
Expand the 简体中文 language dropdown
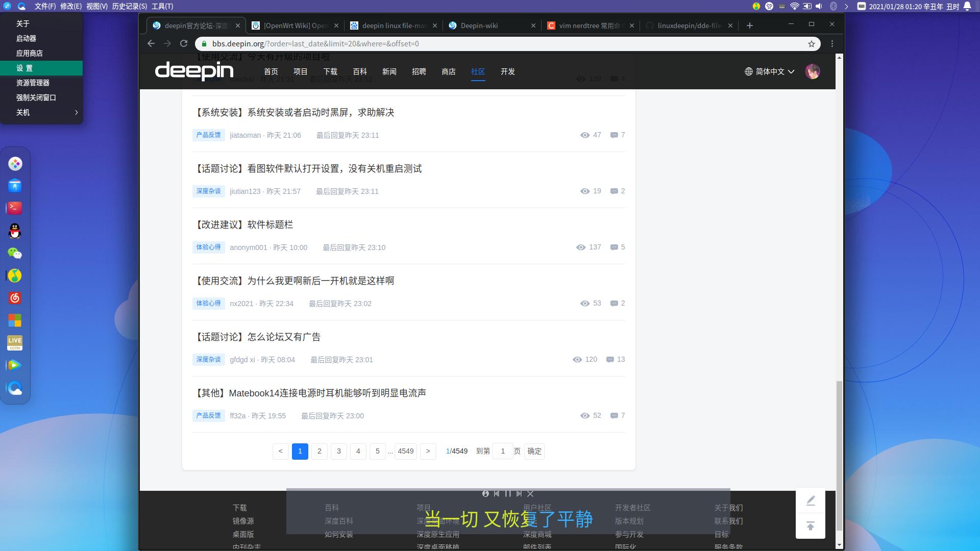coord(770,71)
